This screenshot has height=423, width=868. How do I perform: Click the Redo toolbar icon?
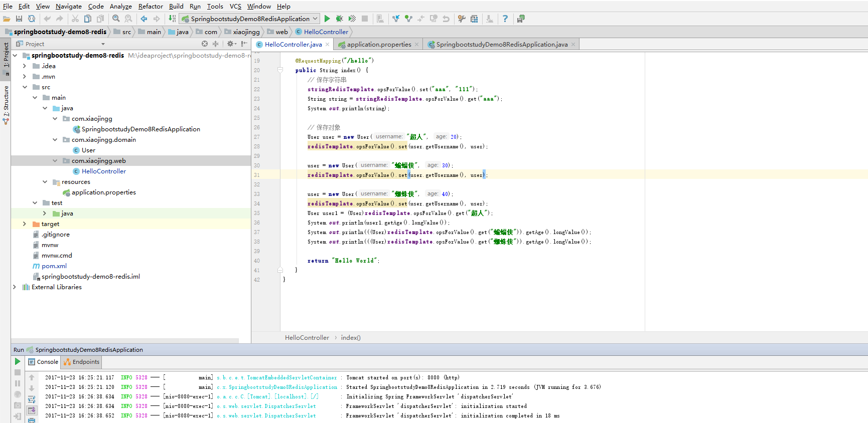[60, 19]
